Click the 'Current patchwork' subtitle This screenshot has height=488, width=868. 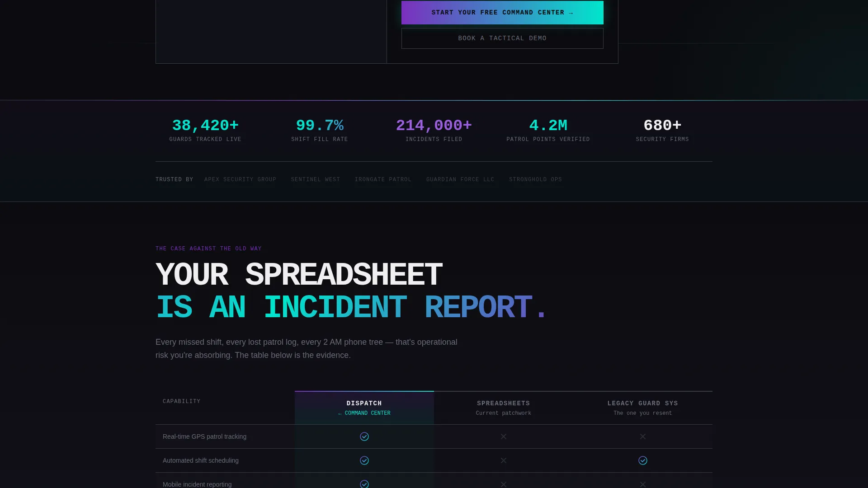tap(504, 413)
